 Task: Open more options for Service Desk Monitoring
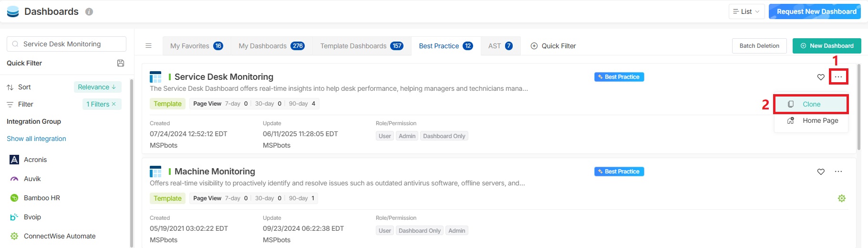coord(838,77)
